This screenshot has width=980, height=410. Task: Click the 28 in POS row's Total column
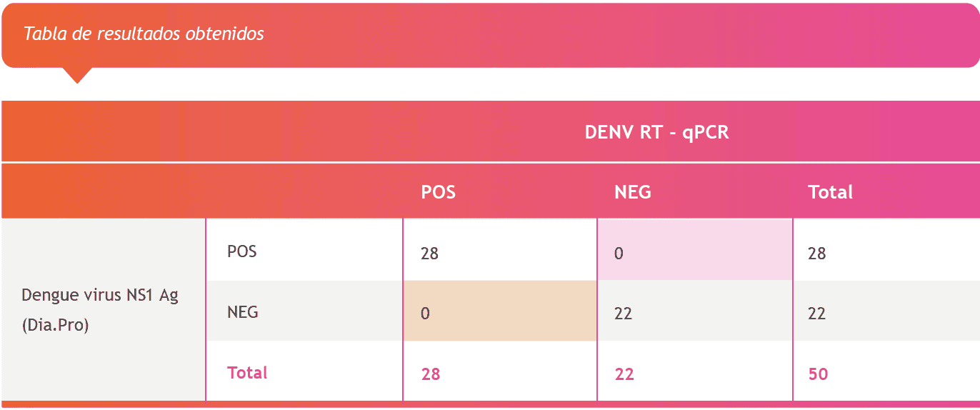(x=816, y=254)
